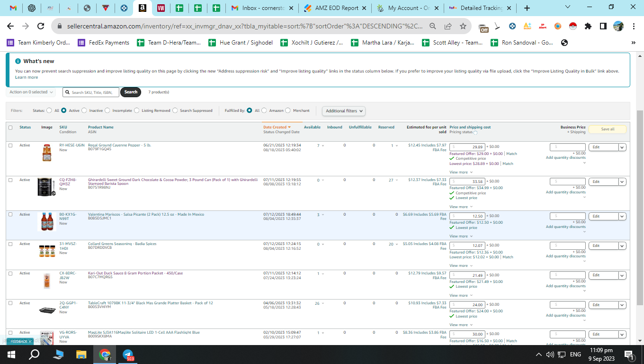Select the Search Suppressed status filter
The height and width of the screenshot is (364, 644).
pos(175,110)
